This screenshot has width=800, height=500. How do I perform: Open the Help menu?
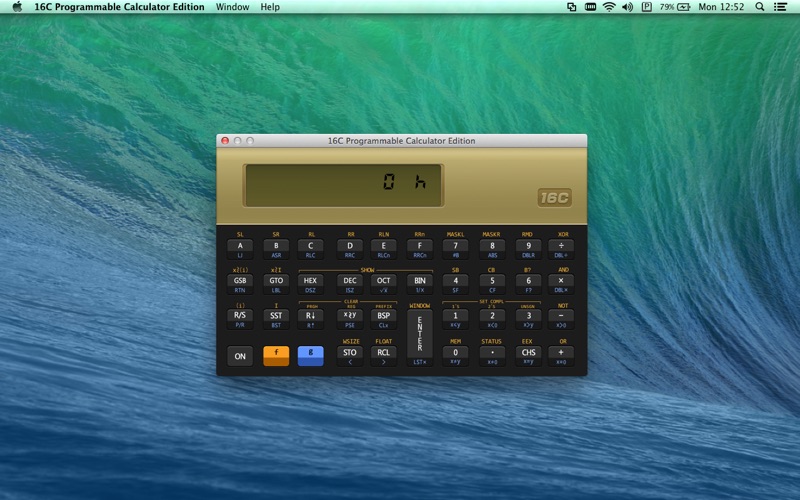[x=270, y=7]
